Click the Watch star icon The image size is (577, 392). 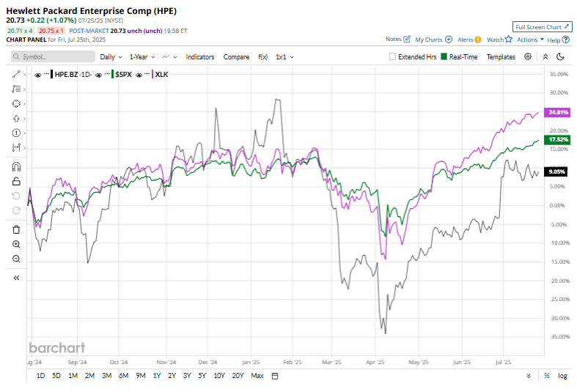point(509,39)
